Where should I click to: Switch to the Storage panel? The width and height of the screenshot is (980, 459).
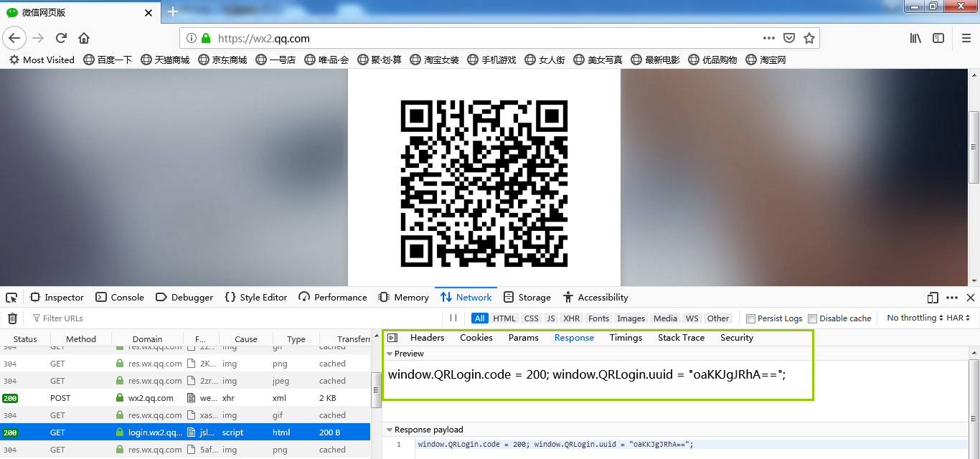pos(527,298)
